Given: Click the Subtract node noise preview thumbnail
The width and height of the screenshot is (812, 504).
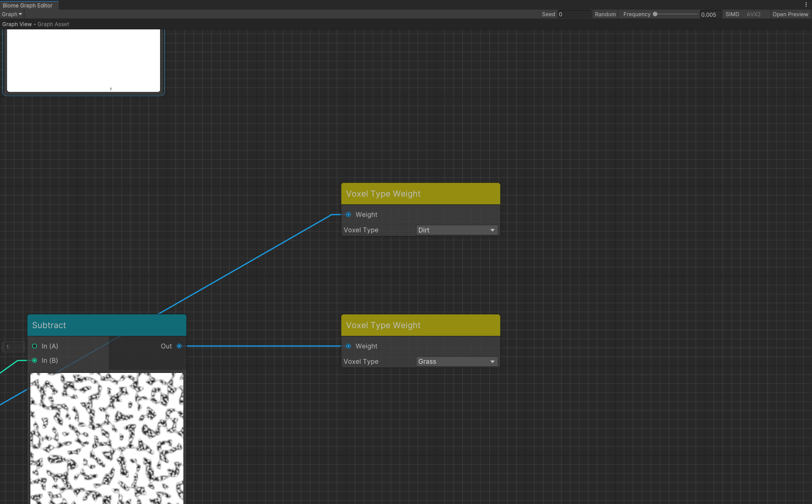Looking at the screenshot, I should (x=107, y=438).
